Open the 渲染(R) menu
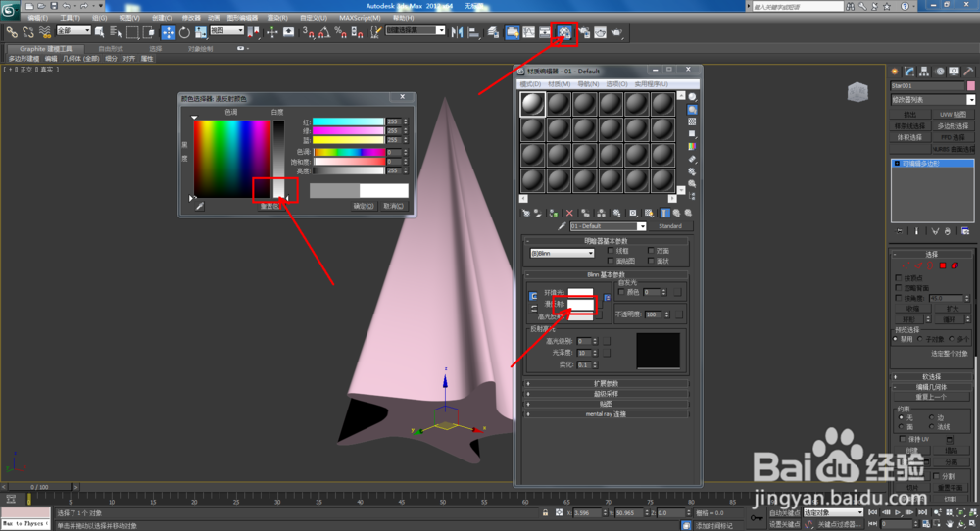Screen dimensions: 980x531 click(x=277, y=18)
